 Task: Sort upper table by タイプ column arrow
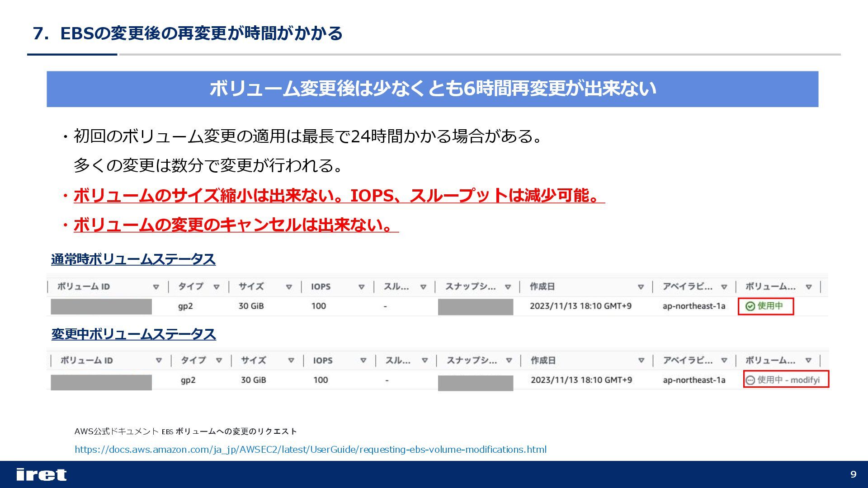pos(217,287)
